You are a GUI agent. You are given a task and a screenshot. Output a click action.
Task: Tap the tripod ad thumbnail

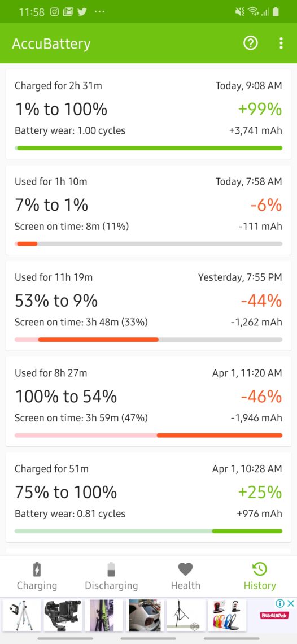pos(21,615)
